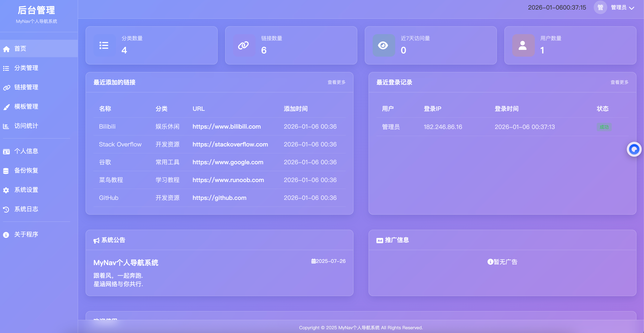Click the chart icon beside 访问统计
Image resolution: width=644 pixels, height=333 pixels.
6,126
